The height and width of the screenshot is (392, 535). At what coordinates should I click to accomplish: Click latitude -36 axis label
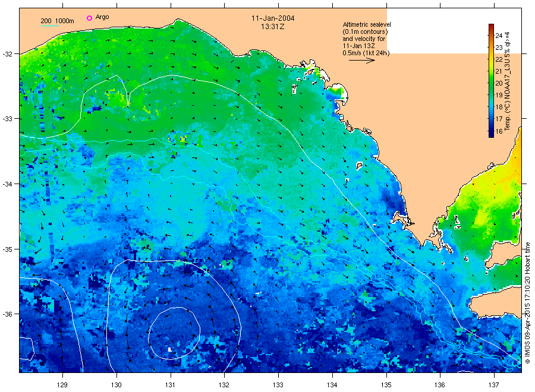(x=7, y=314)
